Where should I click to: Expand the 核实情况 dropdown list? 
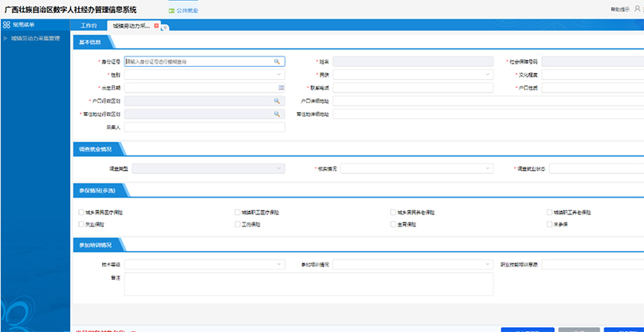click(415, 168)
